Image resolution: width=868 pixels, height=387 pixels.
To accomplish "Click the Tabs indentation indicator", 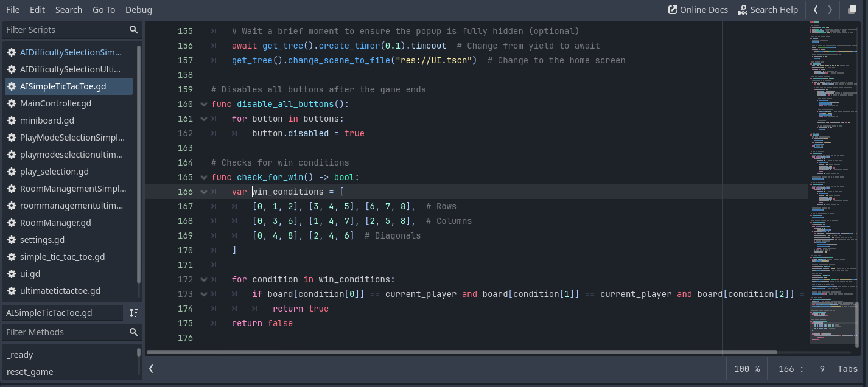I will tap(847, 369).
